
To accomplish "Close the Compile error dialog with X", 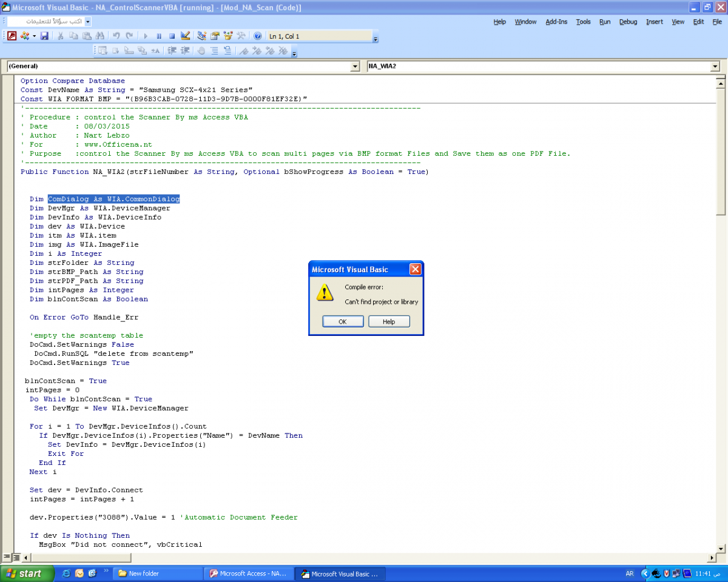I will click(x=415, y=269).
